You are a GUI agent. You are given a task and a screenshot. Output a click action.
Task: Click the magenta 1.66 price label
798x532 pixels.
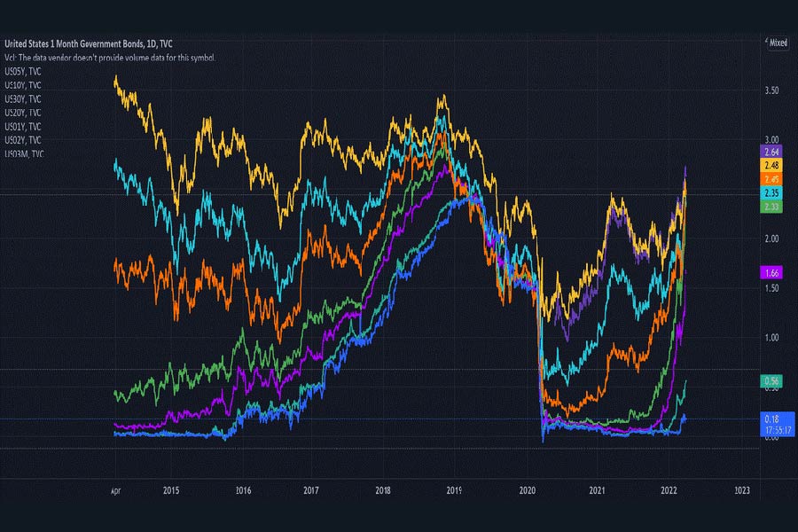point(771,272)
